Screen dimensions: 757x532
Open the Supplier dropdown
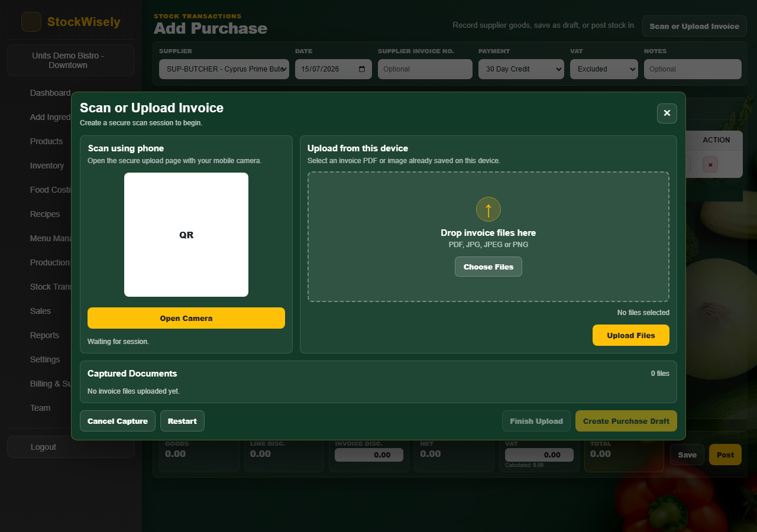[224, 69]
